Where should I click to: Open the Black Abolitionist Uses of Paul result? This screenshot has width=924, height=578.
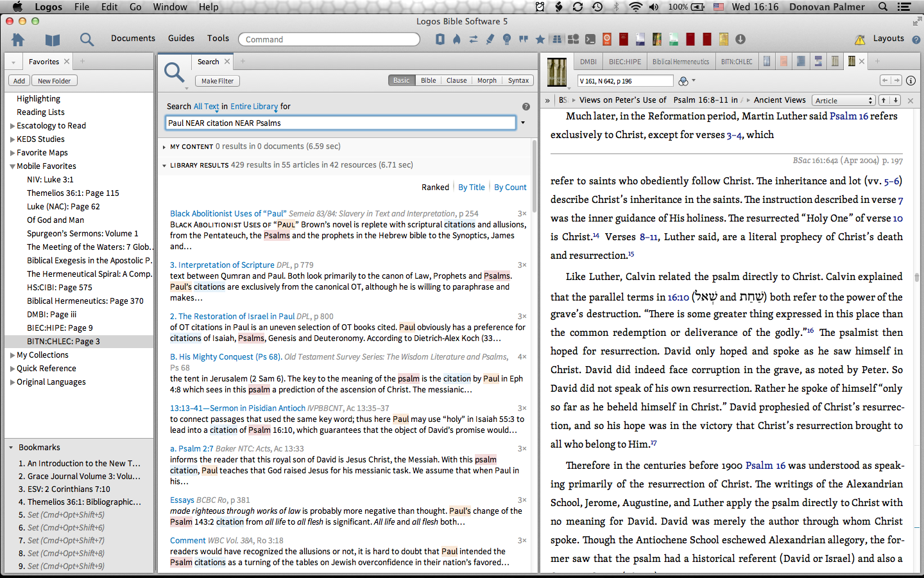point(227,214)
